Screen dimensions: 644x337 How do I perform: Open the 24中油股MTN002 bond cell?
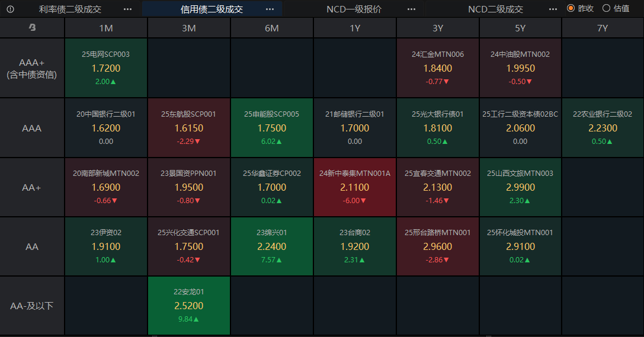coord(520,68)
